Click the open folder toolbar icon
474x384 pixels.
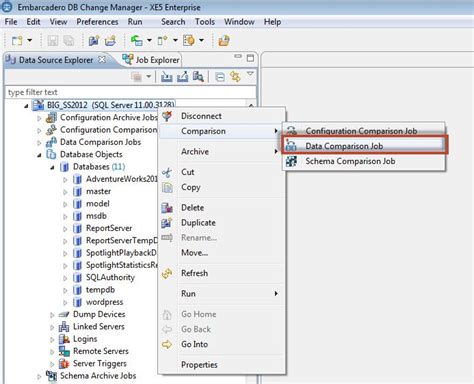110,41
